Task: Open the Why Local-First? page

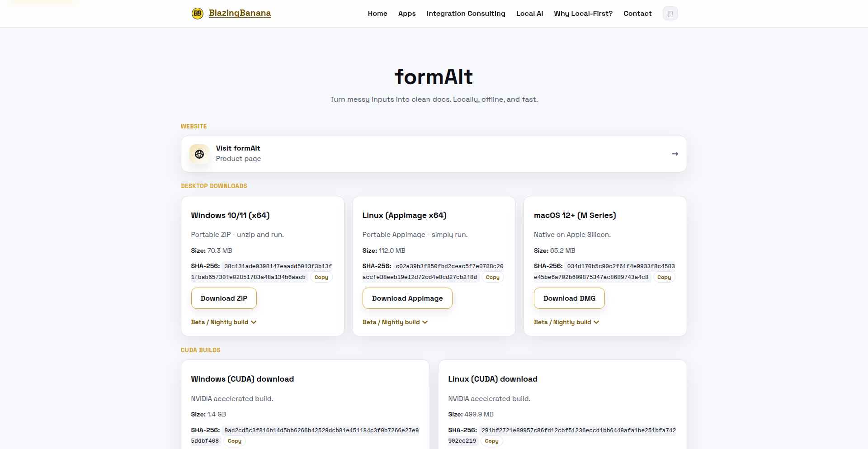Action: tap(583, 13)
